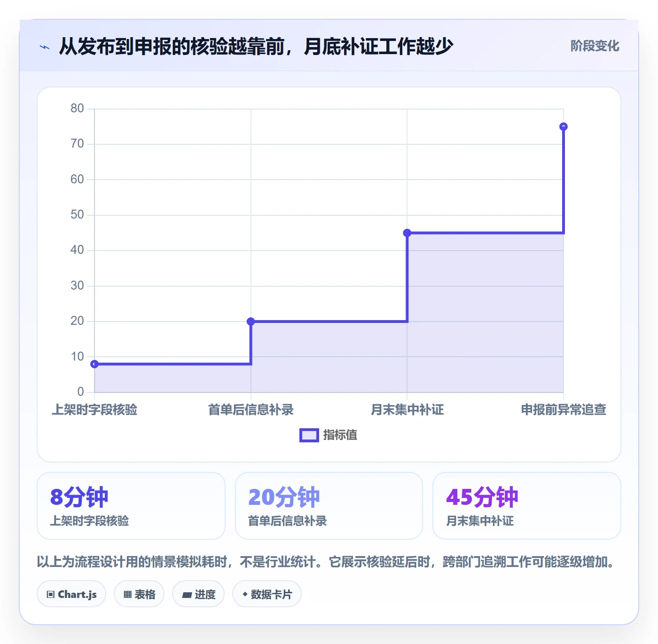Image resolution: width=658 pixels, height=644 pixels.
Task: Open the 45分钟 data card
Action: click(x=527, y=506)
